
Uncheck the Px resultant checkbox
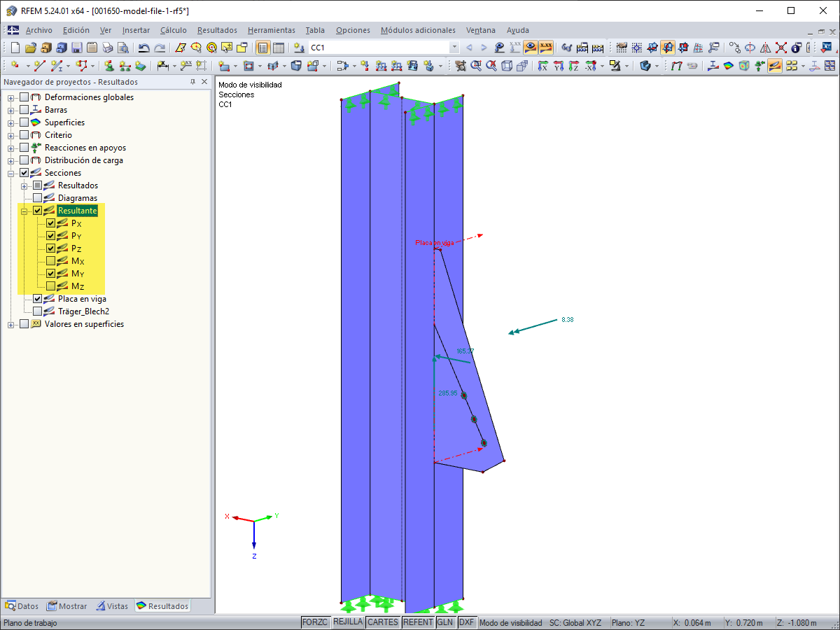coord(51,223)
